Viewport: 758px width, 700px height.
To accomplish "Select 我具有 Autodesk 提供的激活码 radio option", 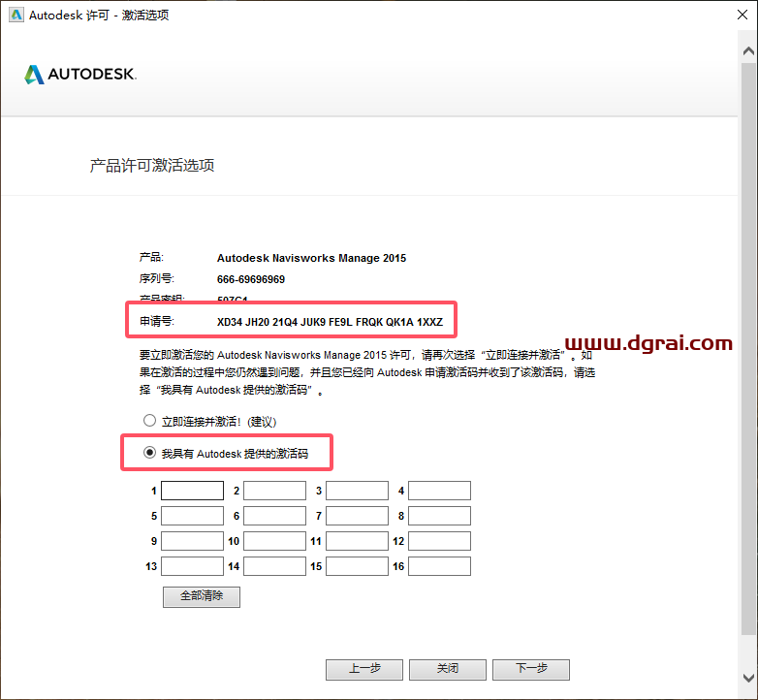I will point(149,453).
